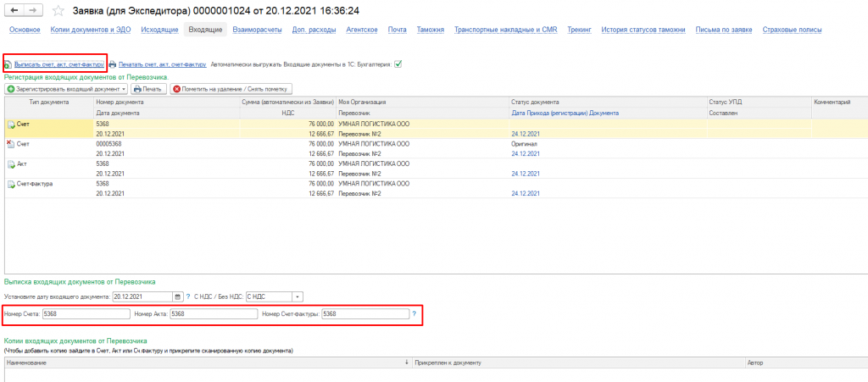Go forward with the right arrow button

(34, 10)
